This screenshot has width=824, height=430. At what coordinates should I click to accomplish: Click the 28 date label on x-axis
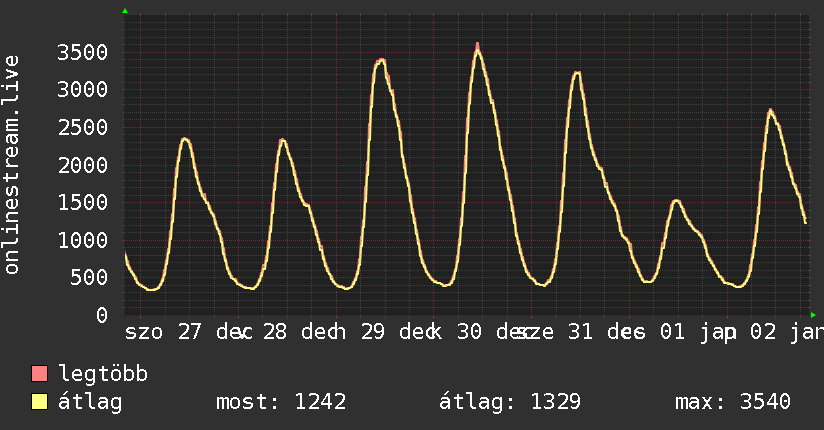tap(275, 332)
